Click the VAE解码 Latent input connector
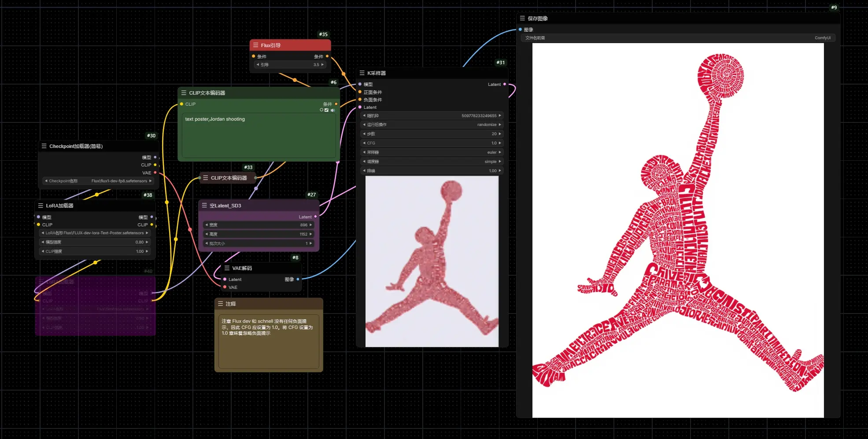The height and width of the screenshot is (439, 868). [225, 279]
